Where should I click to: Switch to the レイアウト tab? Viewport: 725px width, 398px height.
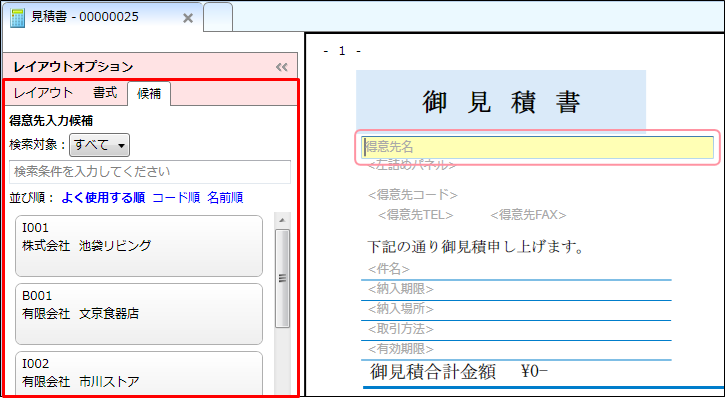coord(43,93)
